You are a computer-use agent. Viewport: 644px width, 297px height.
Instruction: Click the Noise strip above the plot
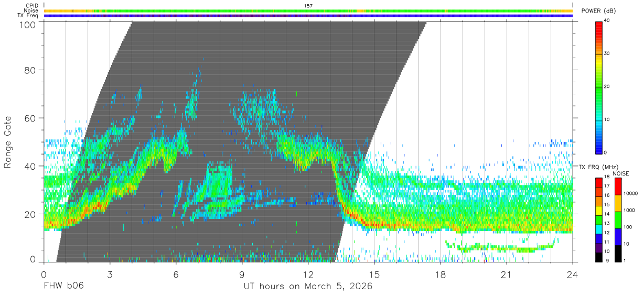click(x=308, y=10)
